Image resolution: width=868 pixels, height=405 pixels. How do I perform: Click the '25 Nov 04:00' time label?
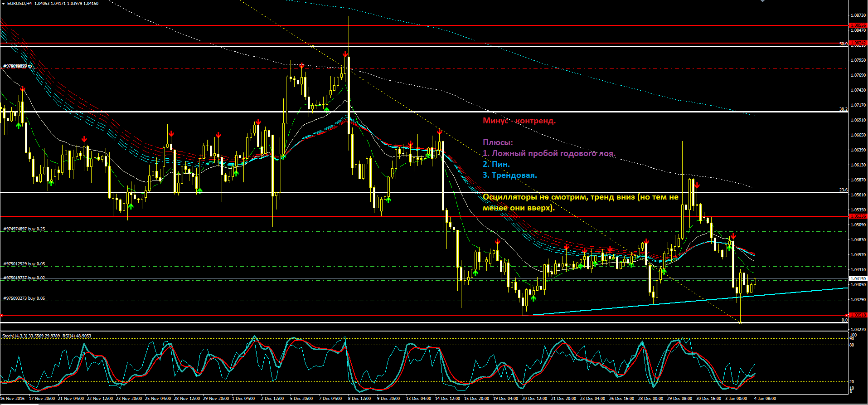click(158, 399)
